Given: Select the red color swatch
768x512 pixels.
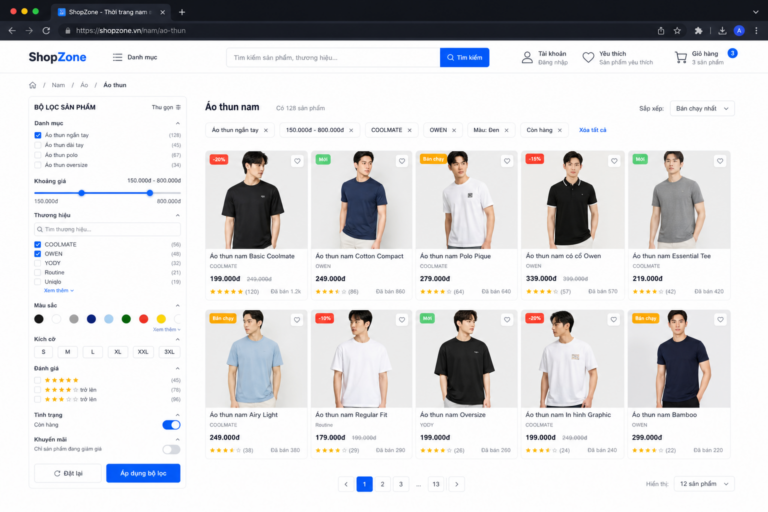Looking at the screenshot, I should click(x=144, y=319).
